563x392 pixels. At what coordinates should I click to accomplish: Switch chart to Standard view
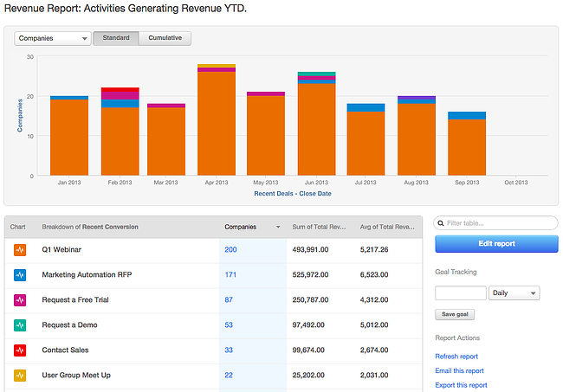coord(116,38)
